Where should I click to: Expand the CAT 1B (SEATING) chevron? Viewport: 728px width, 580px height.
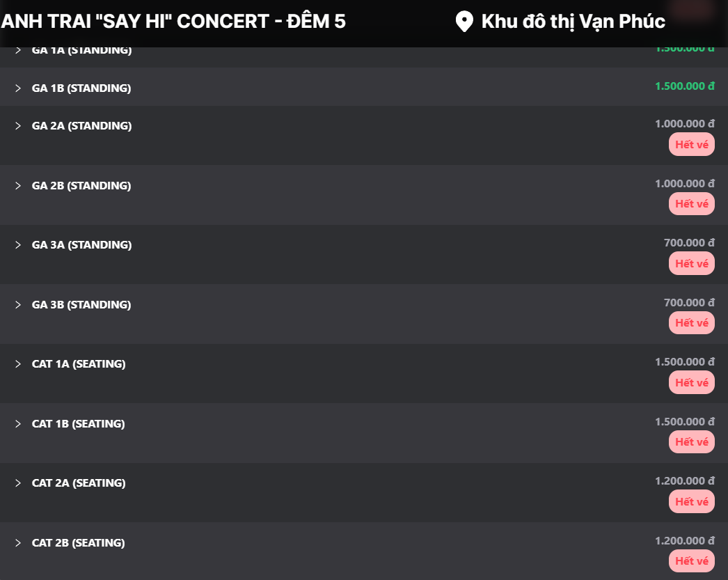pyautogui.click(x=18, y=424)
